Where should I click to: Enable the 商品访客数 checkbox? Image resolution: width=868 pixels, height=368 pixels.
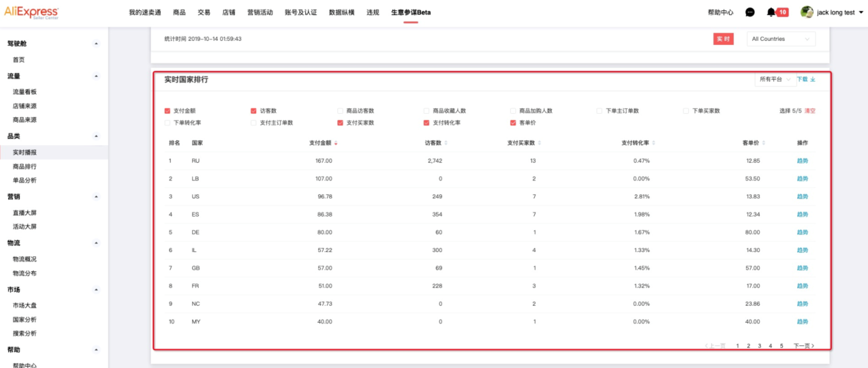coord(340,111)
